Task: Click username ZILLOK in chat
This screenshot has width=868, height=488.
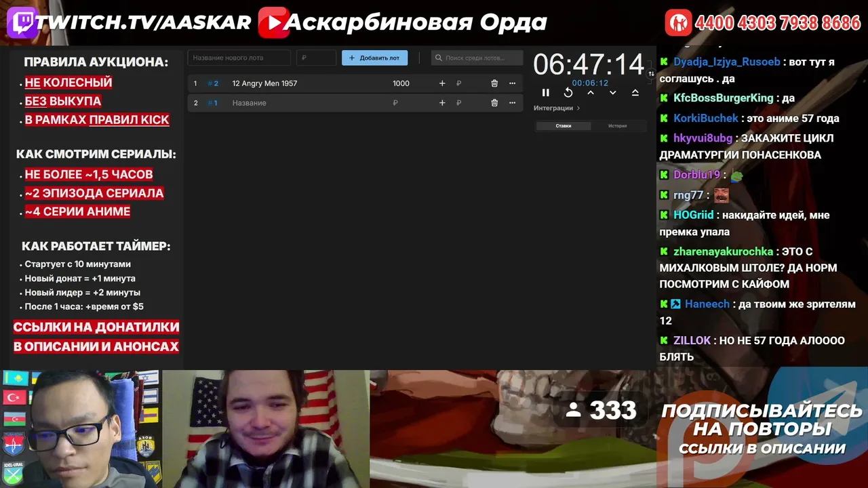Action: pyautogui.click(x=692, y=341)
